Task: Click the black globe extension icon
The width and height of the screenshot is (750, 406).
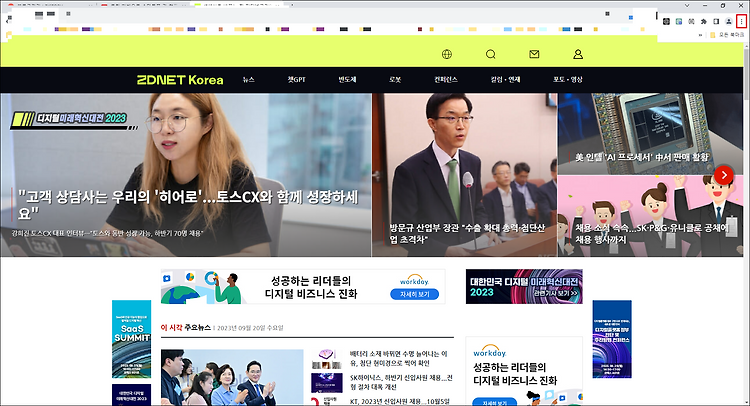Action: (666, 22)
